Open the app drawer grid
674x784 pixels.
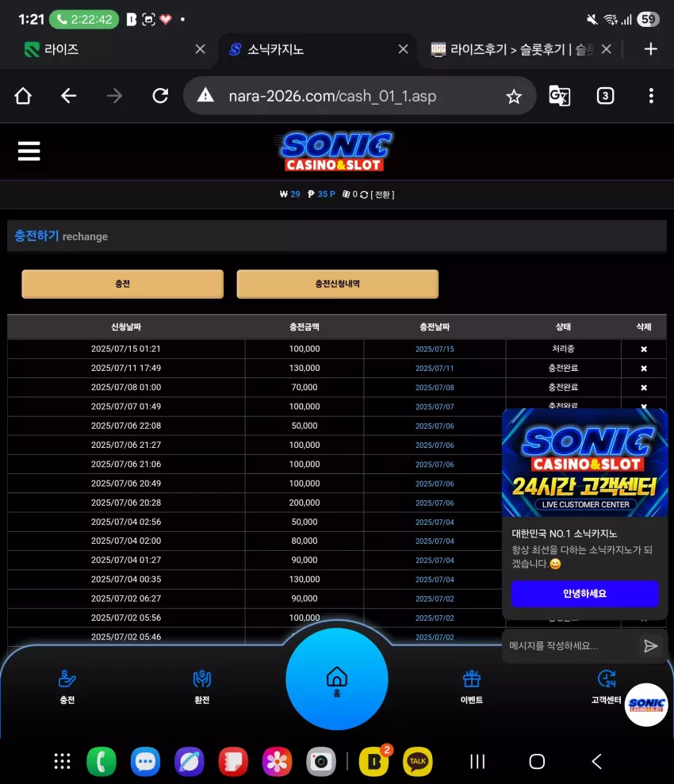click(x=62, y=762)
